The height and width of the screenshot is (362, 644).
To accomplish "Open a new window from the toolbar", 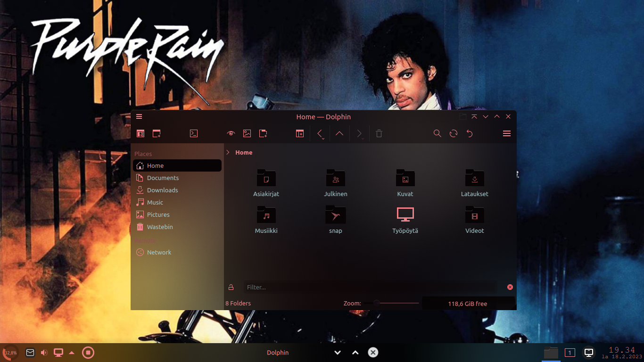I will point(157,133).
